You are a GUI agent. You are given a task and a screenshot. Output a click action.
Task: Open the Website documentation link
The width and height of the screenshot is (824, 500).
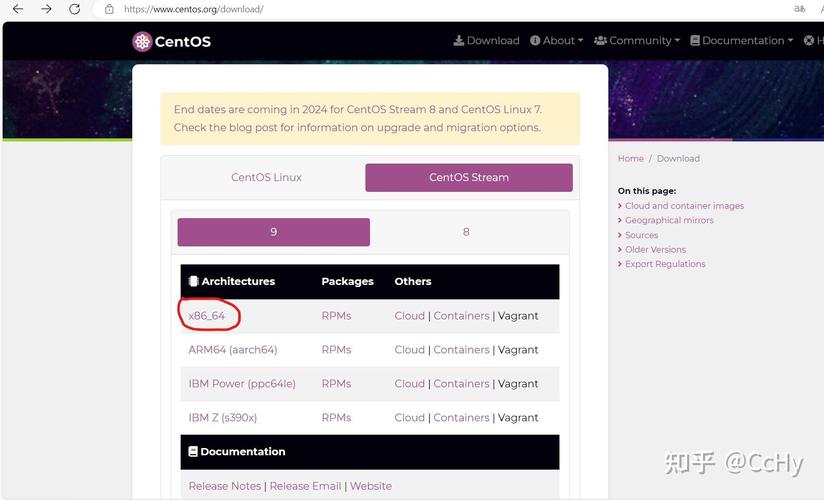371,486
